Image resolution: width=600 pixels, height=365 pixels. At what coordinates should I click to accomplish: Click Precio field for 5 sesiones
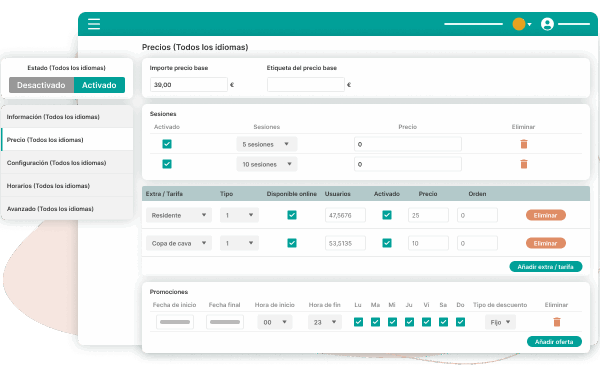[408, 144]
